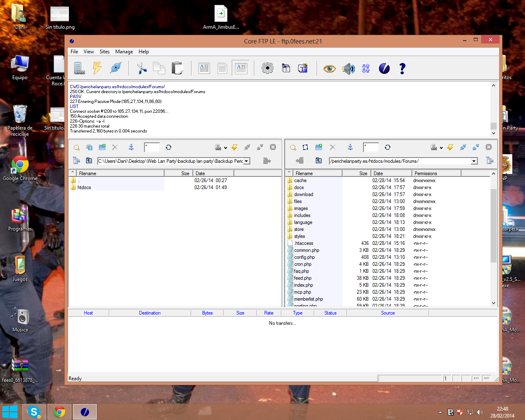Open the Help menu
This screenshot has width=525, height=420.
click(144, 52)
